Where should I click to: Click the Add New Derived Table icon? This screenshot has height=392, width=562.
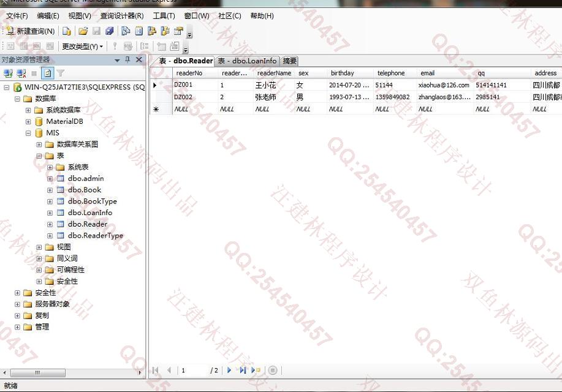pos(175,46)
